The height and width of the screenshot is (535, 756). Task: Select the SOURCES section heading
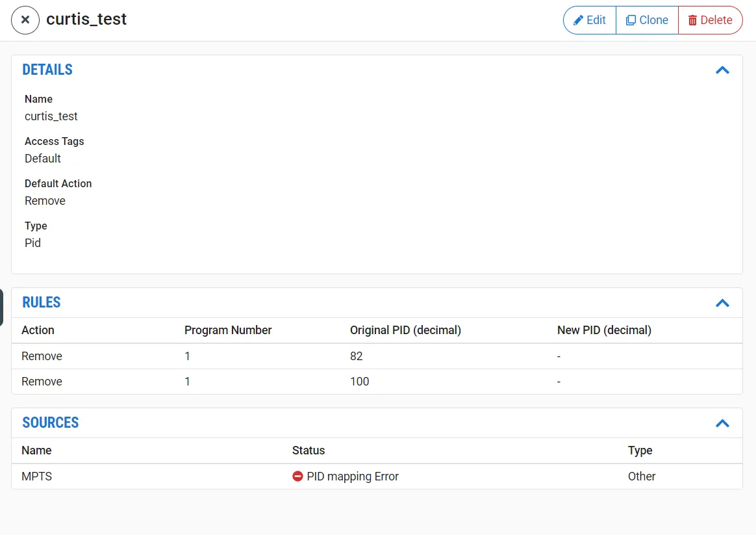click(x=51, y=423)
